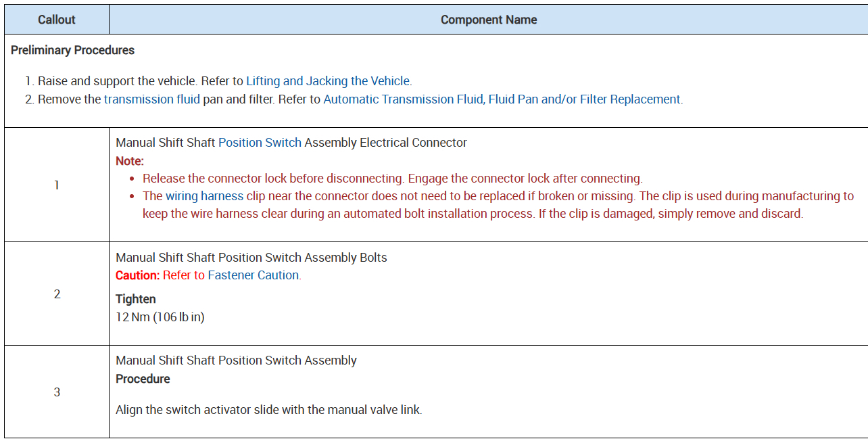Select callout number 2 cell
868x441 pixels.
(57, 294)
